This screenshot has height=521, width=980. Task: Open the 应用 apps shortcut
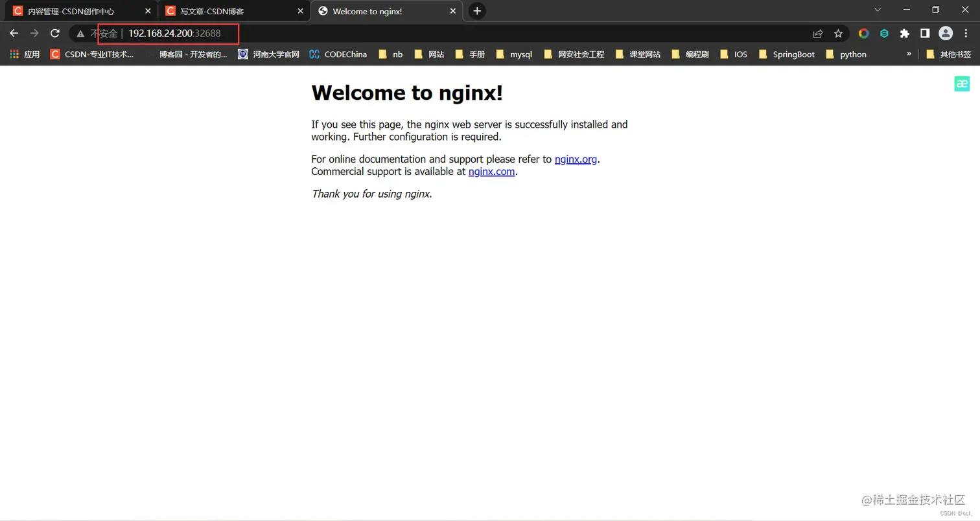[25, 54]
